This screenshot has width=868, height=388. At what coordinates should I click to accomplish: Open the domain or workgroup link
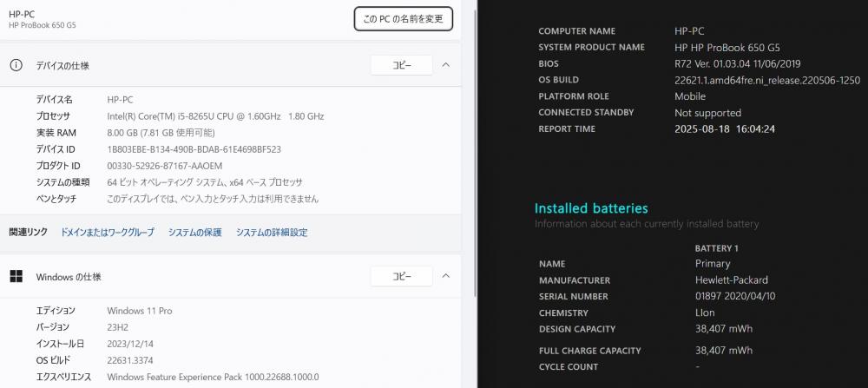click(108, 233)
